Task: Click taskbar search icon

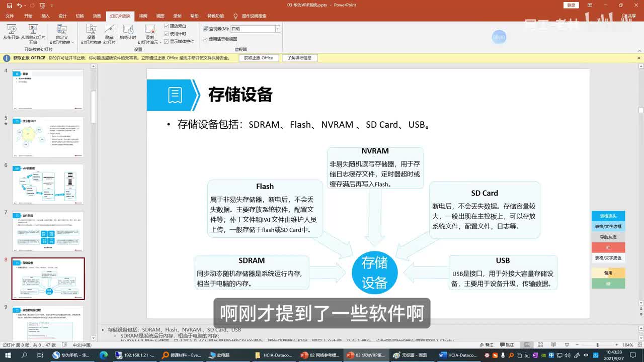Action: [x=24, y=355]
